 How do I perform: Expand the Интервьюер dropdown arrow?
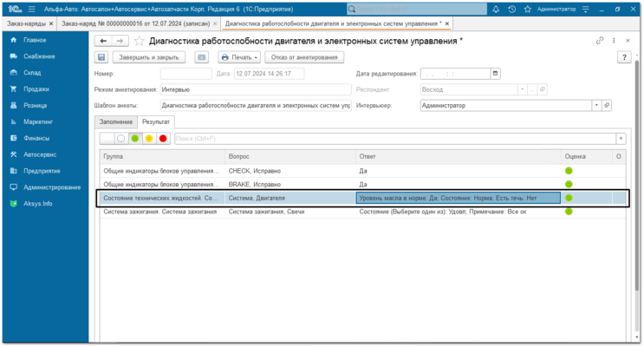pos(596,105)
